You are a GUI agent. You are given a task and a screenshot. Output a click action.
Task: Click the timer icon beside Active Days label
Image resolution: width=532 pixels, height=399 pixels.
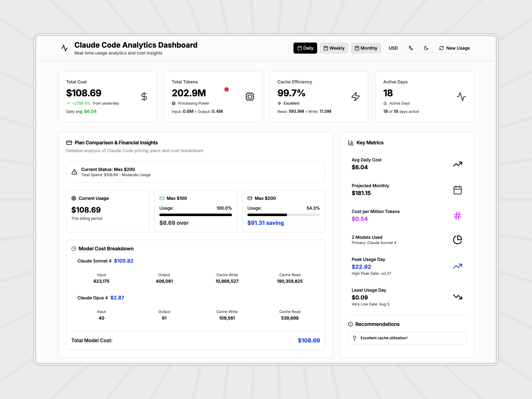385,103
